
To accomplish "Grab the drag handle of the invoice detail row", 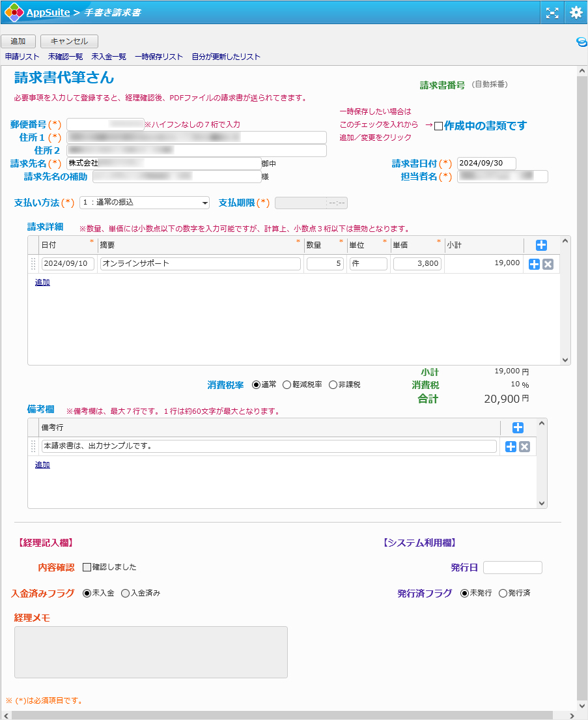I will 33,264.
